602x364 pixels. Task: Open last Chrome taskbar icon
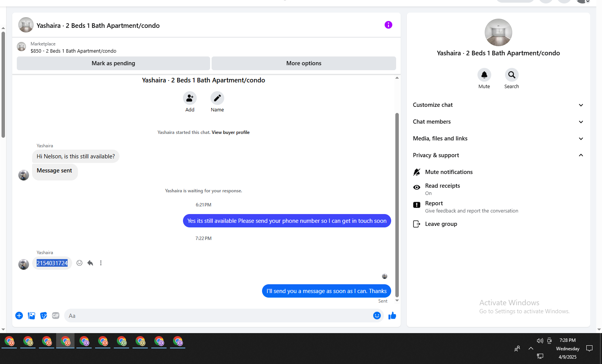point(178,341)
